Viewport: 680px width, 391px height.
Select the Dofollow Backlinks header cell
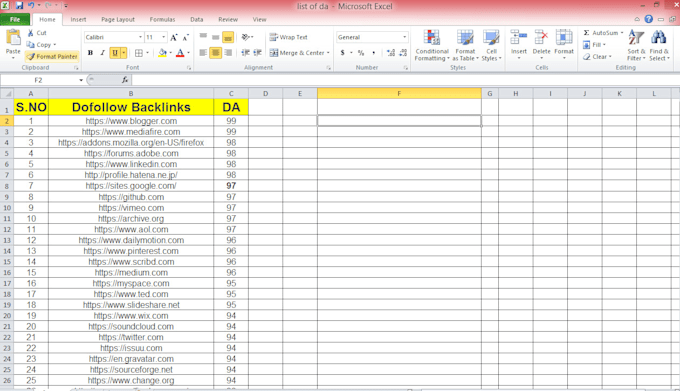click(x=131, y=107)
